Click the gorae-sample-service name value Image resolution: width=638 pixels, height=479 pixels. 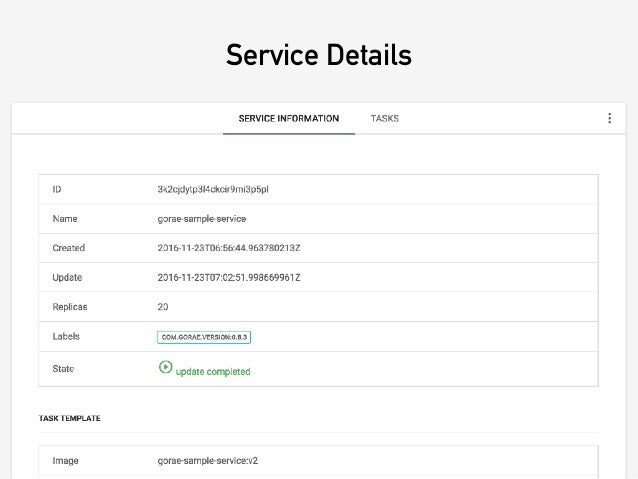201,218
